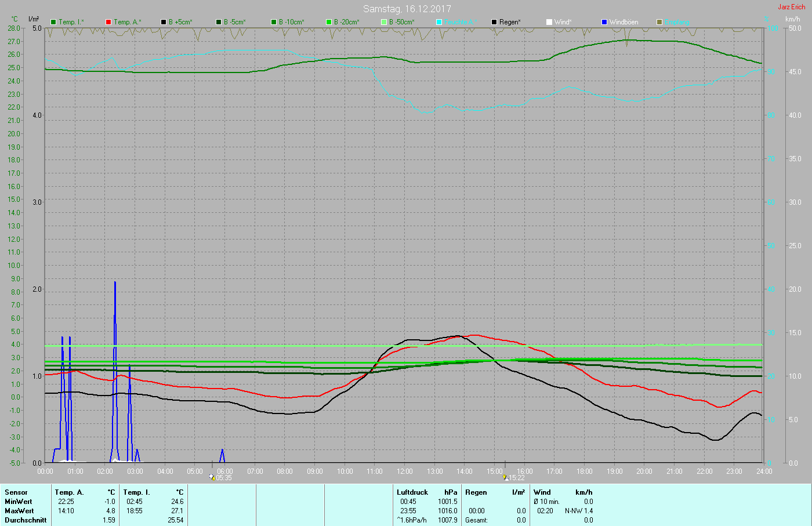812x526 pixels.
Task: Click the sunset icon at 15:22
Action: point(506,478)
